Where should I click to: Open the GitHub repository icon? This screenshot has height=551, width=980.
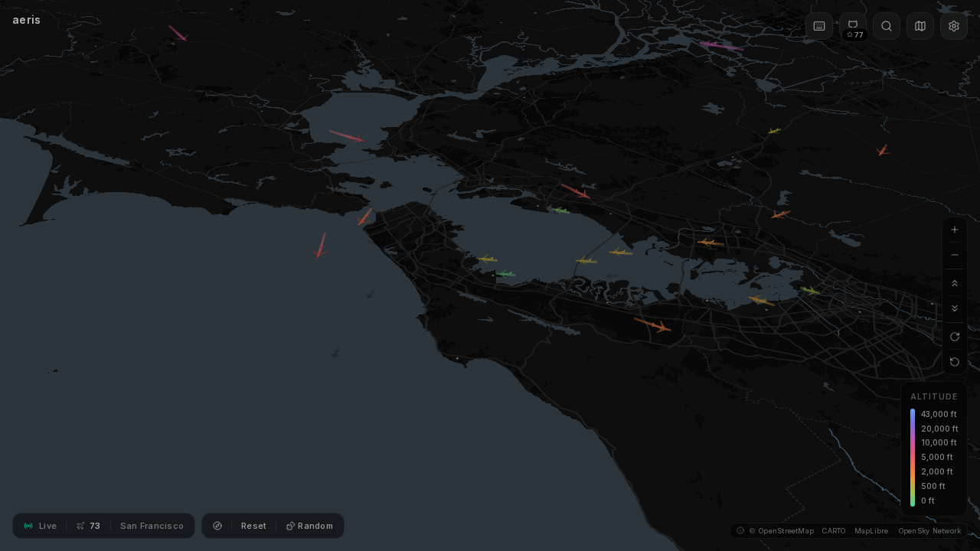[x=852, y=25]
